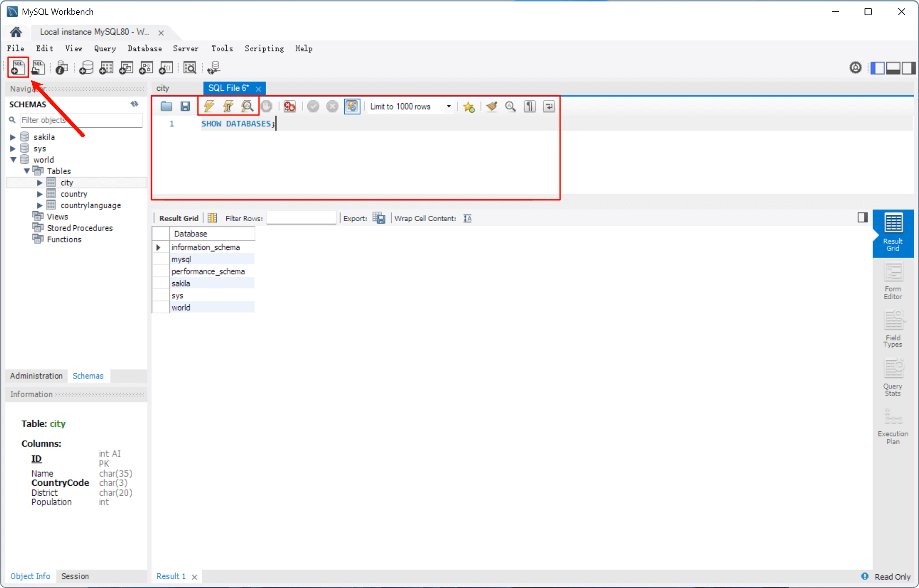The width and height of the screenshot is (919, 588).
Task: Create a new view icon
Action: pyautogui.click(x=126, y=68)
